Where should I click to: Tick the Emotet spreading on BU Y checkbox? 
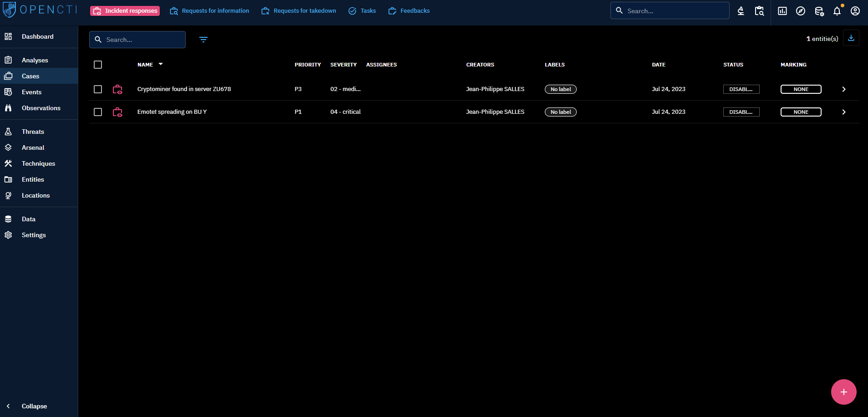click(x=98, y=112)
